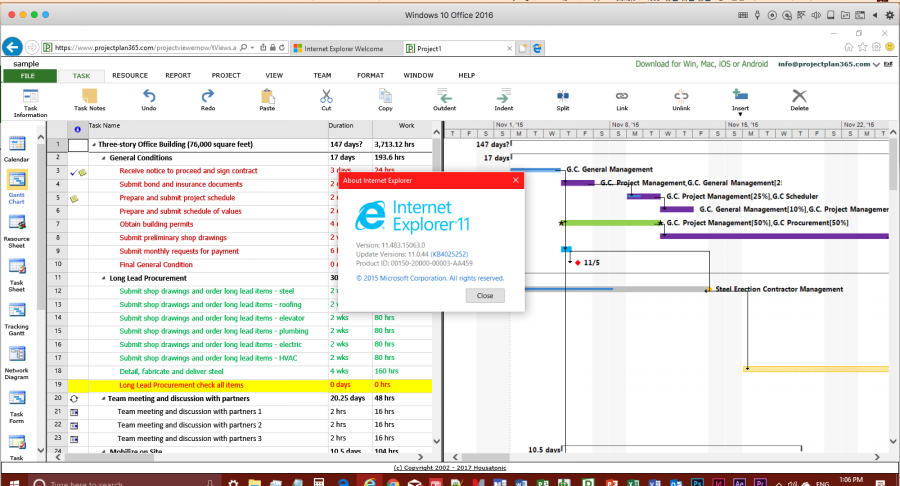This screenshot has width=900, height=486.
Task: Open the REPORT tab
Action: coord(178,75)
